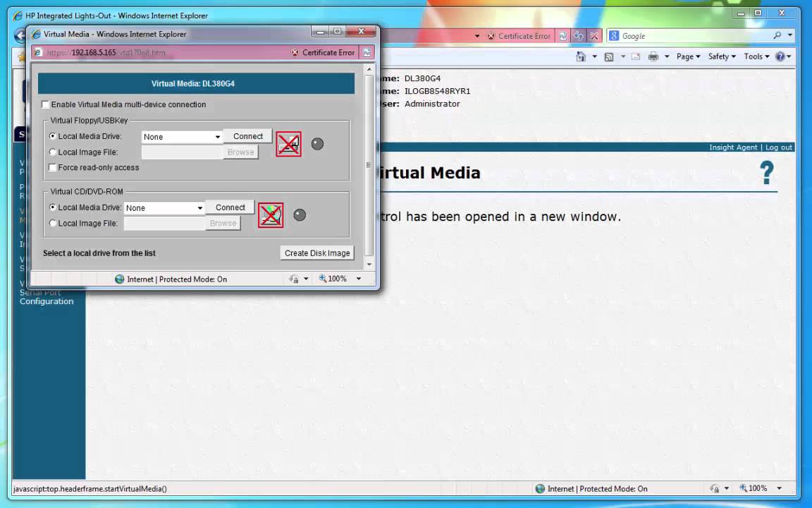Click Virtual Media scrollbar down arrow
The width and height of the screenshot is (812, 508).
pos(369,265)
